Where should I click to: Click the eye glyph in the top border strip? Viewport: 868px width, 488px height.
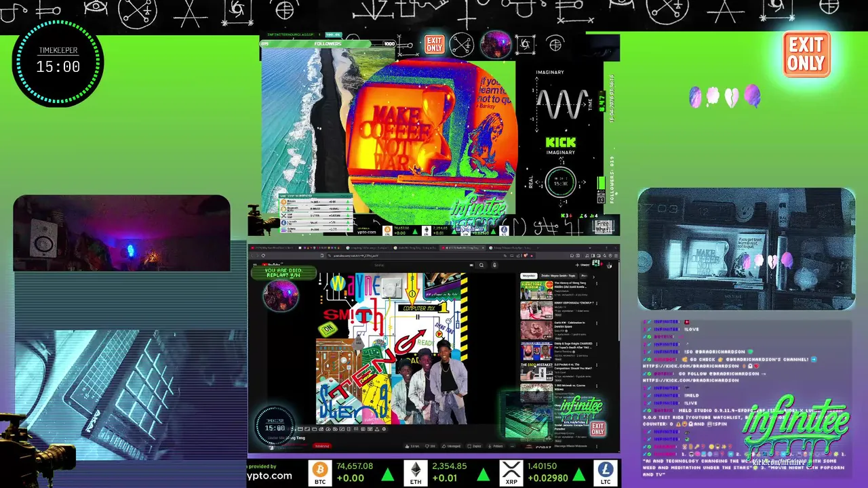[x=95, y=8]
